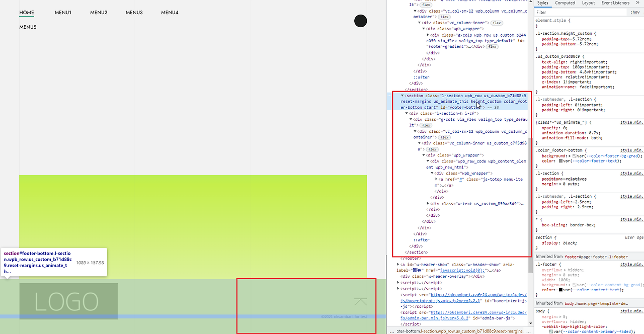Click the element.style rule header
The width and height of the screenshot is (644, 334).
553,20
